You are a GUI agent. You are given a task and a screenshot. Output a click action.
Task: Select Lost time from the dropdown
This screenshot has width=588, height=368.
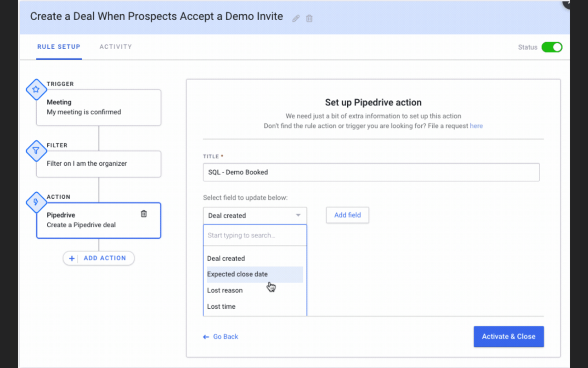[221, 306]
